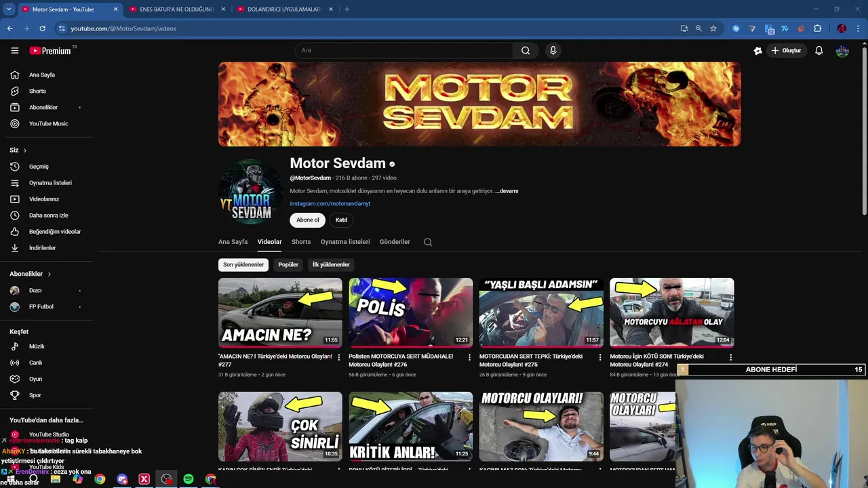Open a new Chrome tab
Viewport: 868px width, 488px height.
tap(347, 9)
